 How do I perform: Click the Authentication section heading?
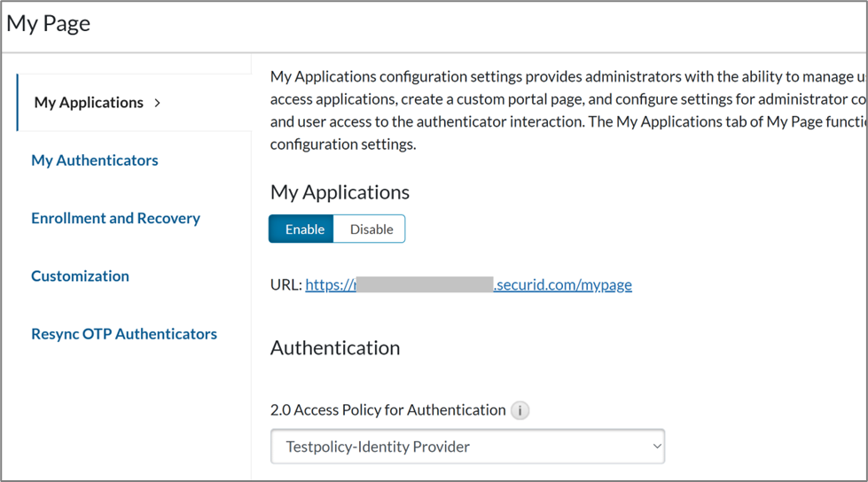(x=335, y=347)
